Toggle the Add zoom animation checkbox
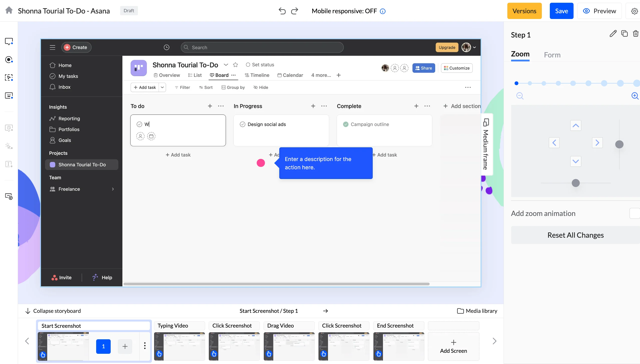This screenshot has width=640, height=364. [x=635, y=213]
